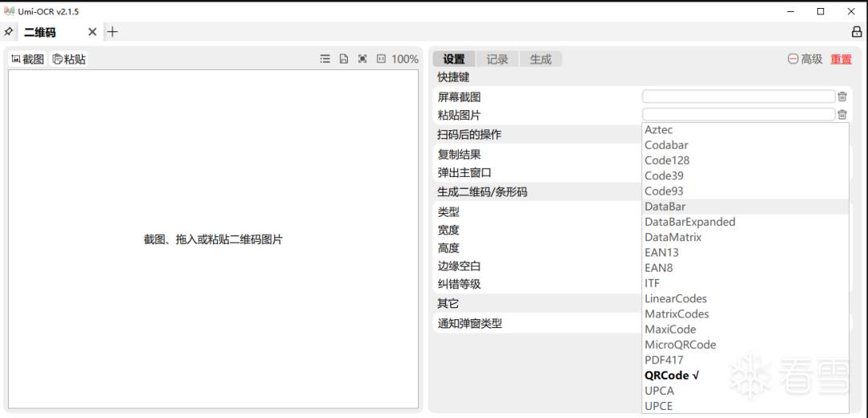Viewport: 868px width, 418px height.
Task: Toggle the 高级 advanced option
Action: click(805, 59)
